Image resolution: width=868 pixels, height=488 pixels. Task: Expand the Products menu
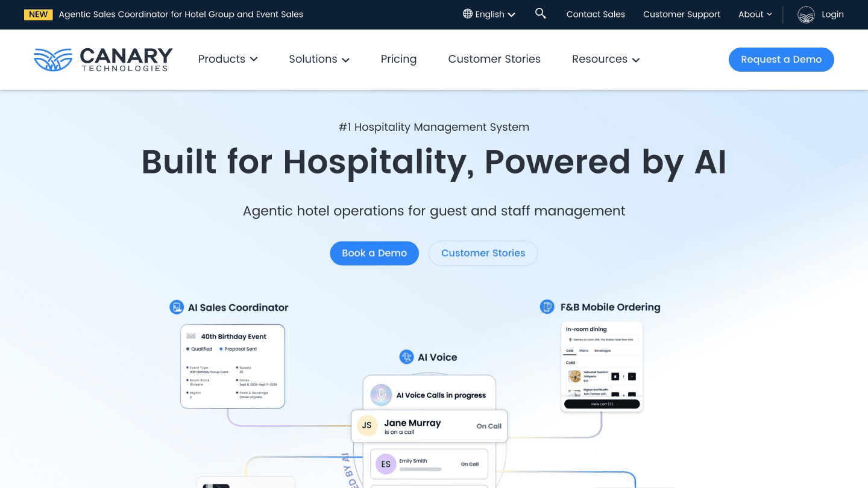pos(228,59)
